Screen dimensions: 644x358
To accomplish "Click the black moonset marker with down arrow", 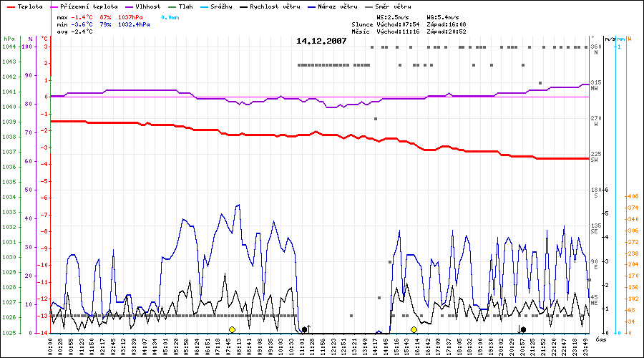I will [x=522, y=329].
